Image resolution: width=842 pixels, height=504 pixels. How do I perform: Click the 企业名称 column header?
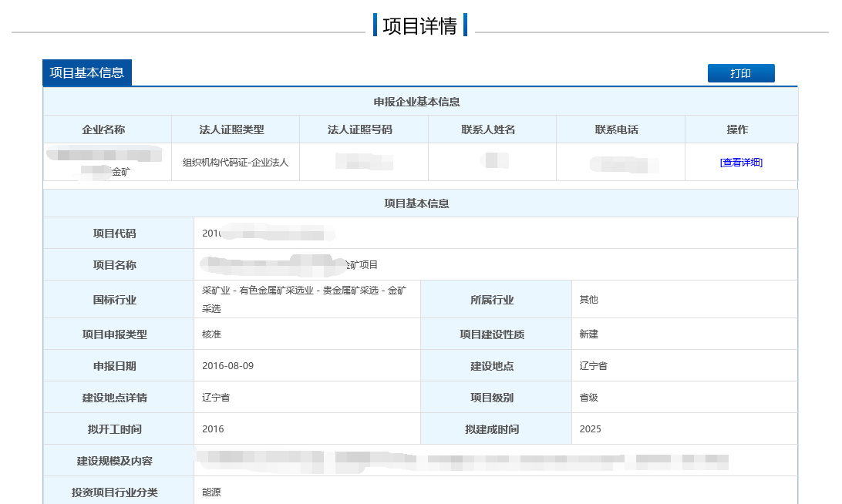point(107,129)
